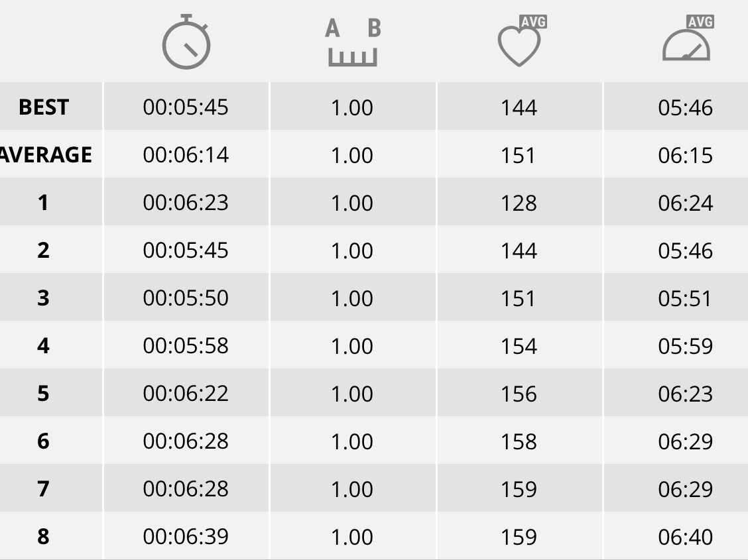Select lap 1 row number

pos(43,203)
